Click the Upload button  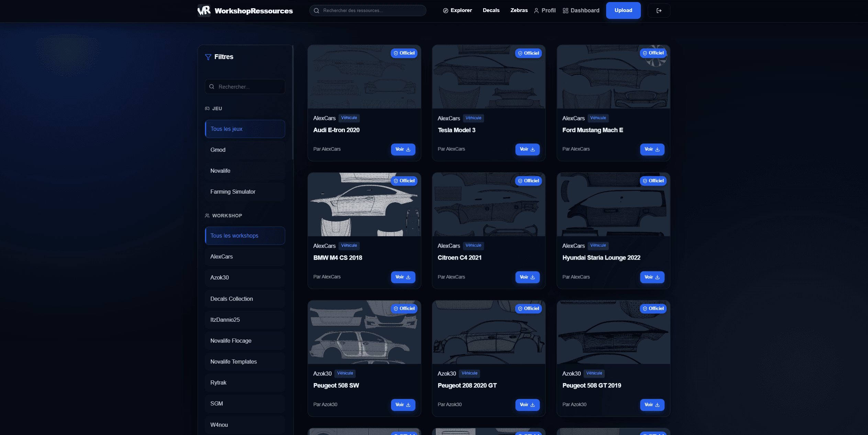623,11
